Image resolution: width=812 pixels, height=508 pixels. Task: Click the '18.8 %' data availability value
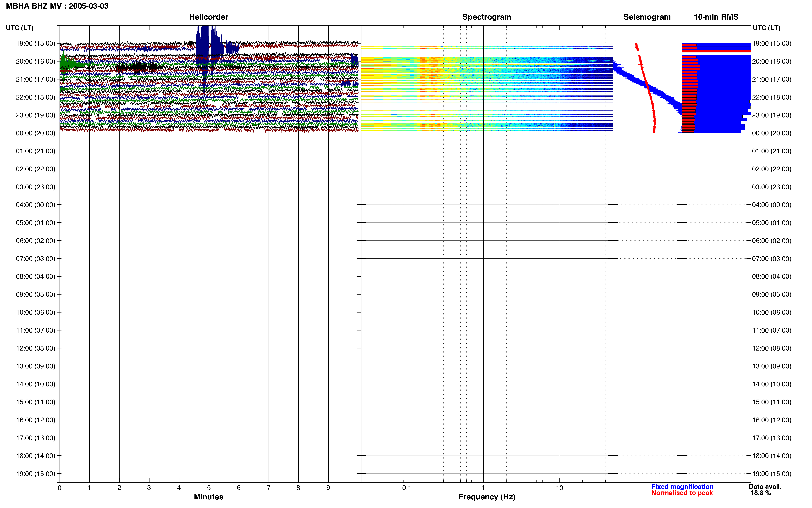pyautogui.click(x=761, y=493)
